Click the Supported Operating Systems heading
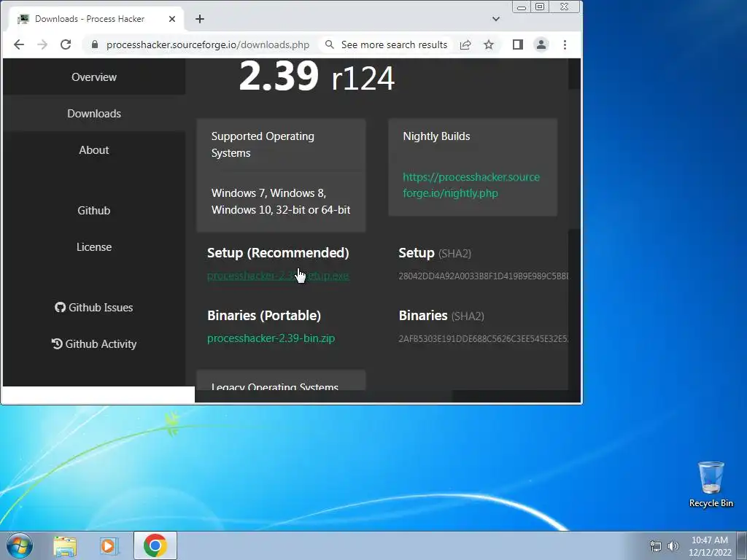Image resolution: width=747 pixels, height=560 pixels. click(263, 144)
